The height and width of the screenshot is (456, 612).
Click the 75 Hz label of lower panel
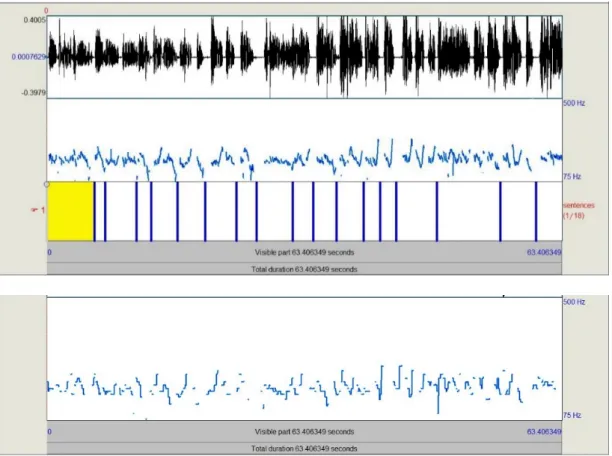tap(572, 415)
